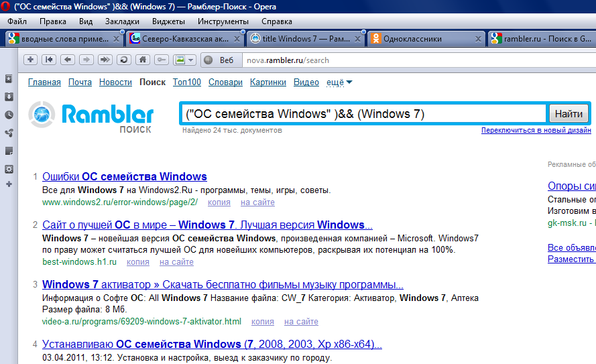Click the address bar nova.rambler.ru/search
596x364 pixels.
point(418,60)
